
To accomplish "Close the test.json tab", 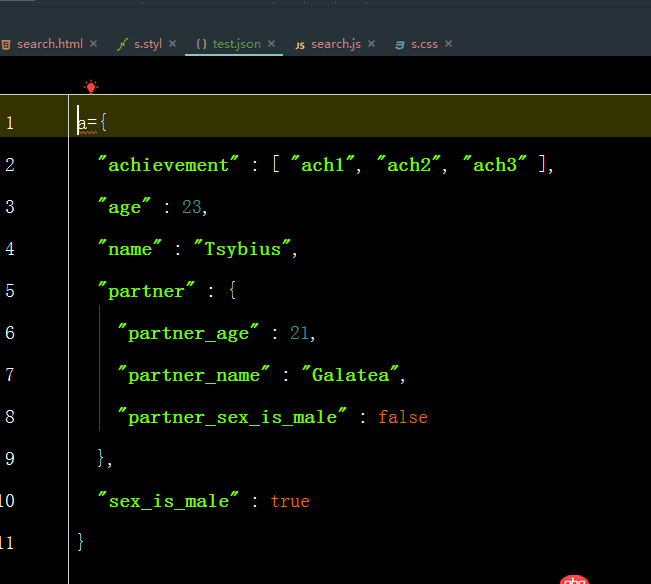I will [x=272, y=44].
